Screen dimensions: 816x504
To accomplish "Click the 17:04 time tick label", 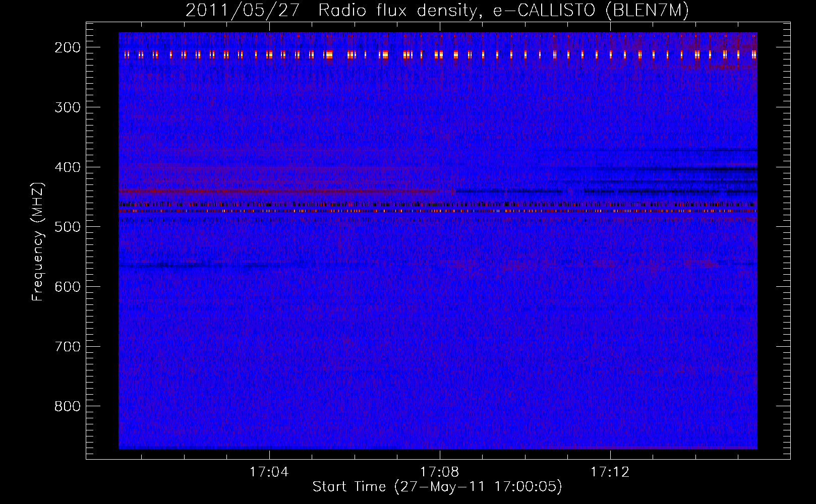I will (x=269, y=472).
